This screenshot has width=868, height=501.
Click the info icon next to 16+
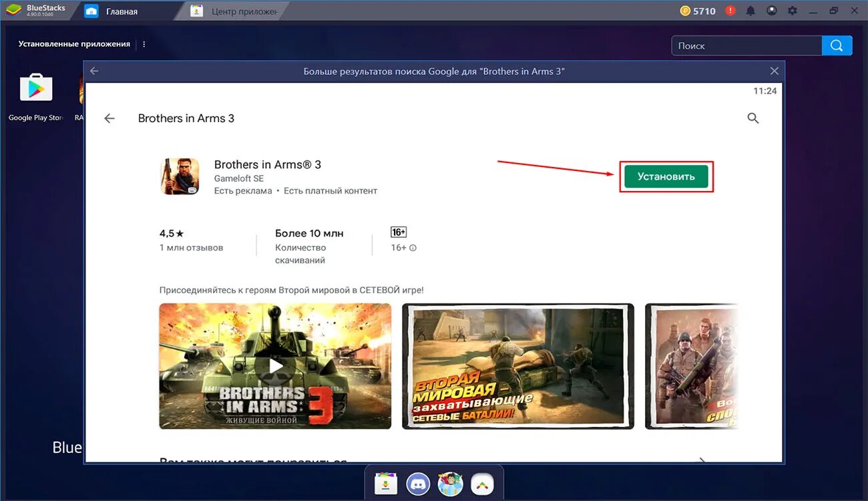pos(413,248)
